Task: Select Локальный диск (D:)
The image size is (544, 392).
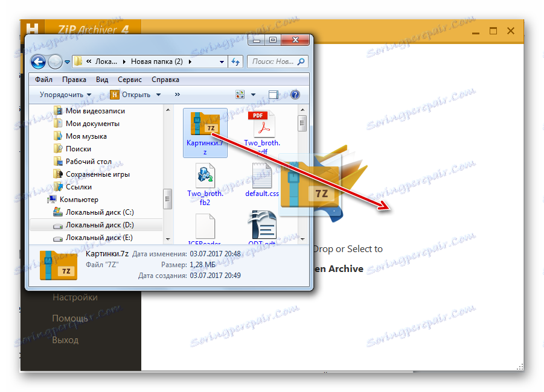Action: (x=100, y=225)
